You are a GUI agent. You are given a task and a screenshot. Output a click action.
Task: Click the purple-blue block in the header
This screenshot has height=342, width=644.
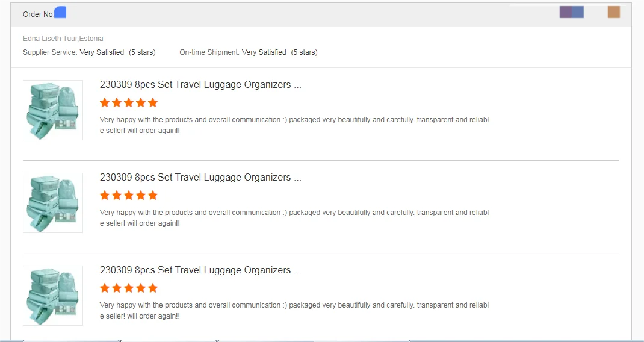coord(571,12)
